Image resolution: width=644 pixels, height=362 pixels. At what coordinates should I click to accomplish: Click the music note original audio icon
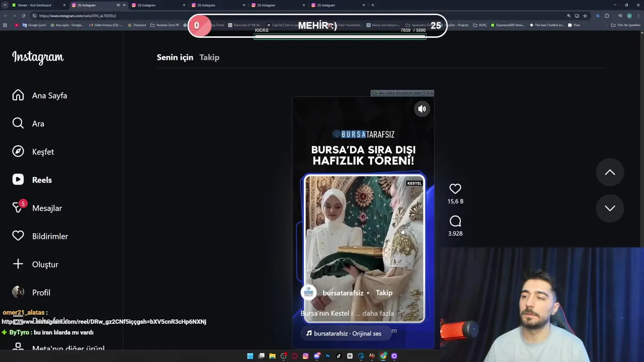tap(309, 333)
